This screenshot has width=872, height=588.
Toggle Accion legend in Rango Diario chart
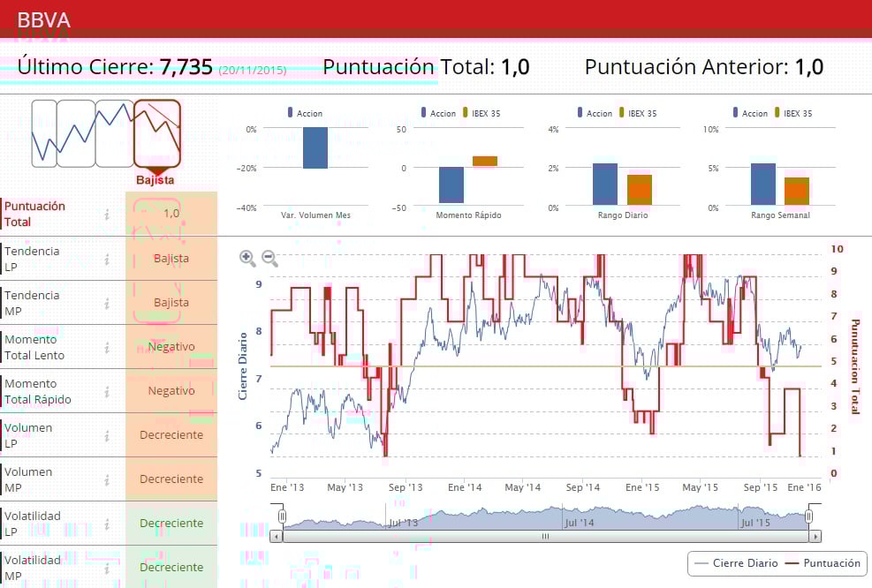[595, 113]
